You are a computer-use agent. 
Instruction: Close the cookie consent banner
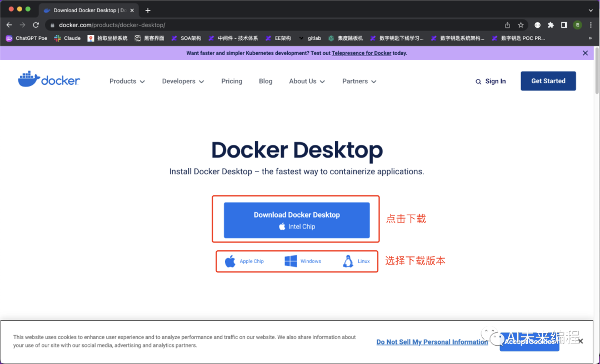pyautogui.click(x=581, y=341)
